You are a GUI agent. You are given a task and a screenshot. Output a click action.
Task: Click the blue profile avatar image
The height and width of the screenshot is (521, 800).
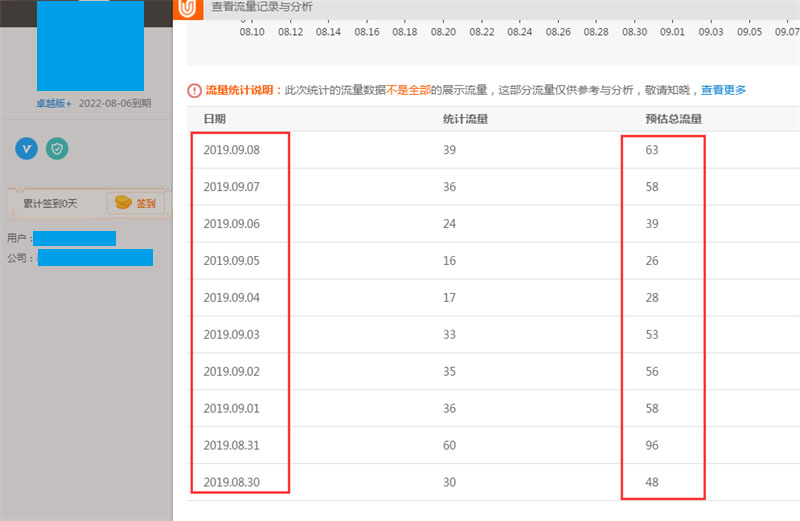[x=90, y=45]
